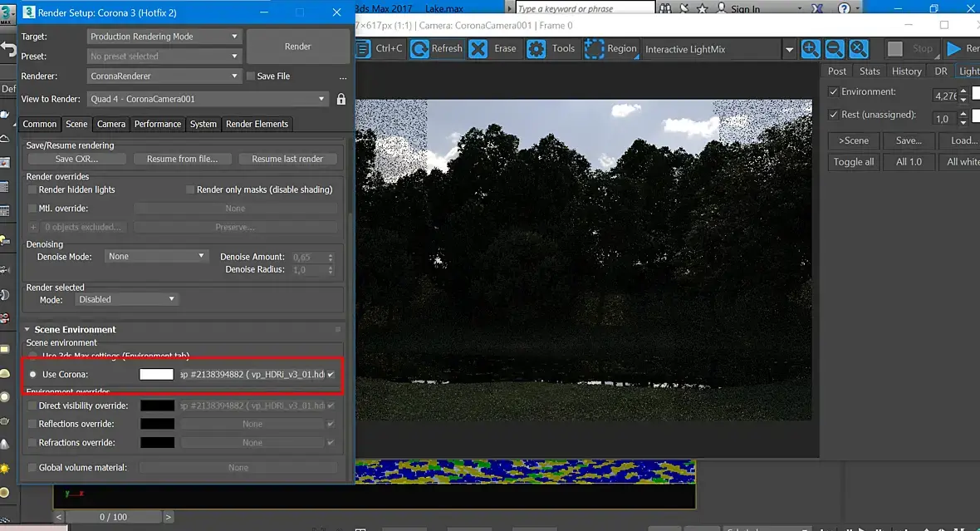
Task: Switch to the Render Elements tab
Action: tap(257, 124)
